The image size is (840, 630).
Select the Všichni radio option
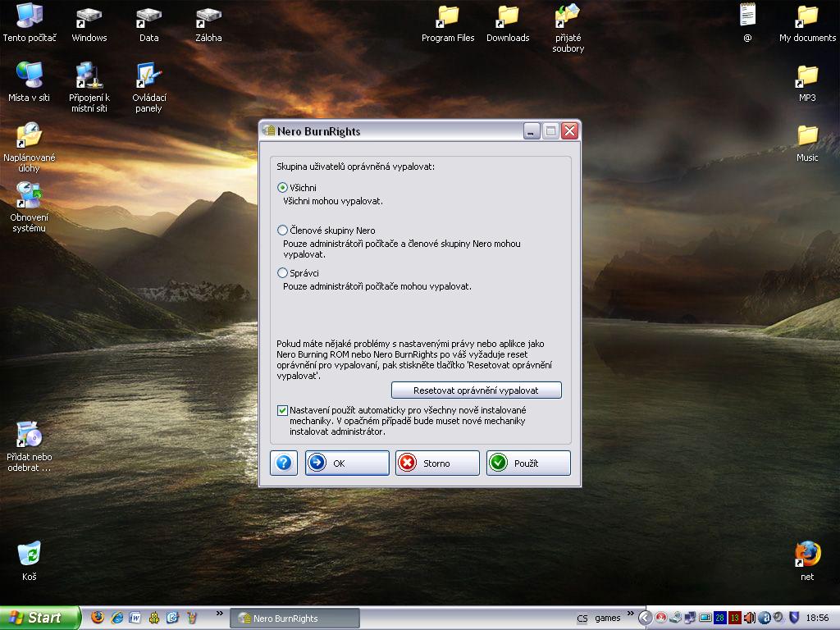282,188
